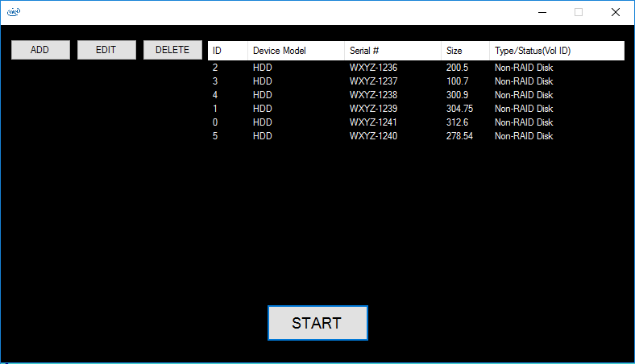Click Non-RAID Disk in the 100.7 size row
Viewport: 635px width, 364px height.
click(x=524, y=81)
